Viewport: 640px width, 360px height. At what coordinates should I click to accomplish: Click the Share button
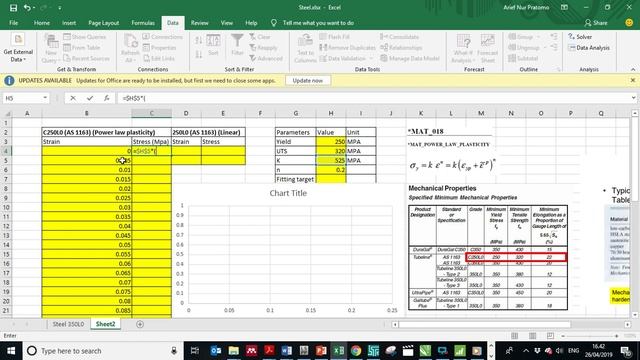coord(596,23)
